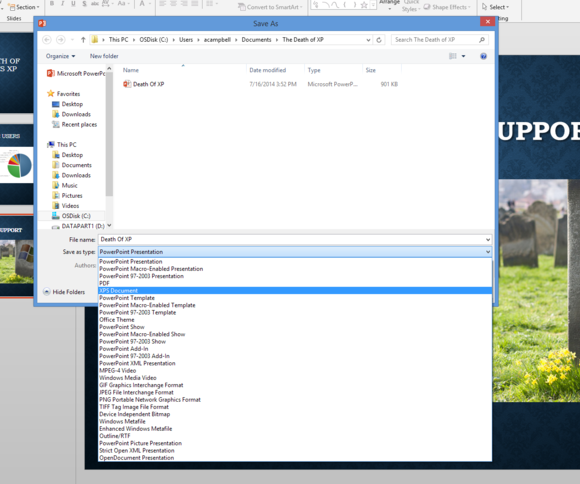Sort files by Type column
The height and width of the screenshot is (484, 580).
[314, 70]
